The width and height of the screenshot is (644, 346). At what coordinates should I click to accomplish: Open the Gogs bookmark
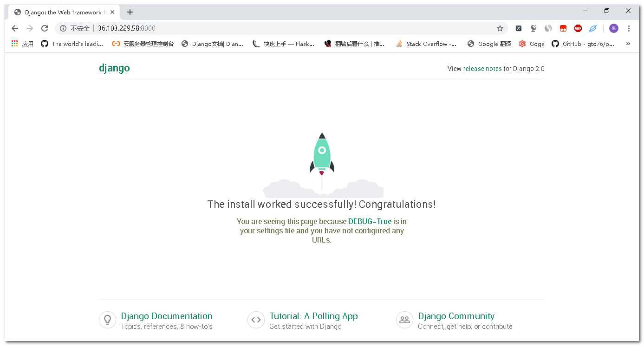531,44
